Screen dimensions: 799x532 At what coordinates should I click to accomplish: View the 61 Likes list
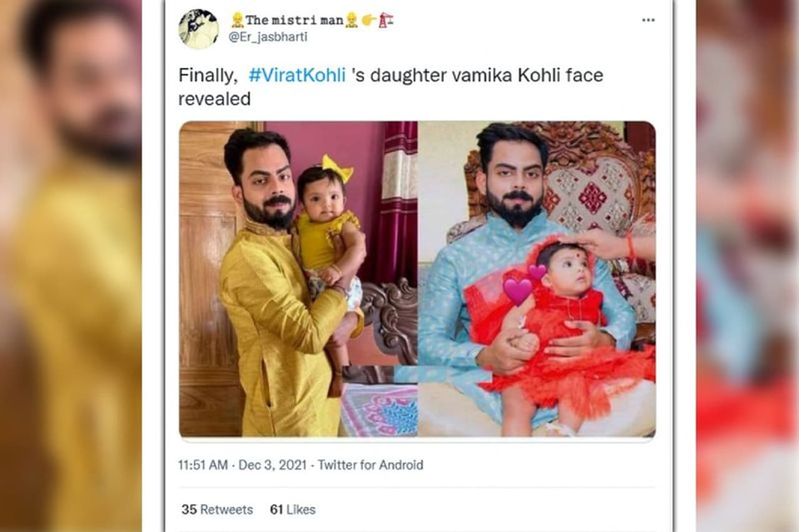coord(293,510)
